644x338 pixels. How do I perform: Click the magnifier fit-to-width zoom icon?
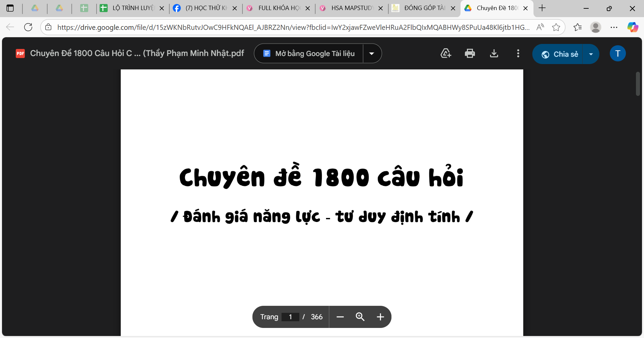coord(360,317)
